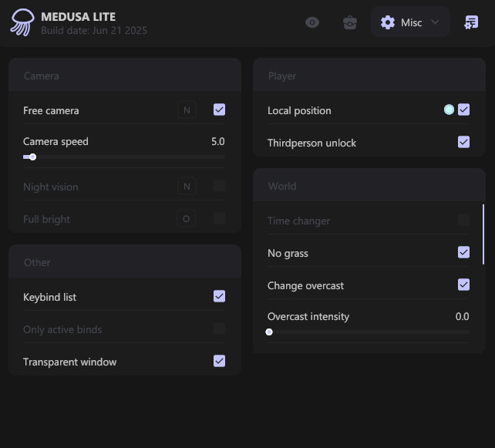Click the Camera speed slider handle

pos(32,157)
